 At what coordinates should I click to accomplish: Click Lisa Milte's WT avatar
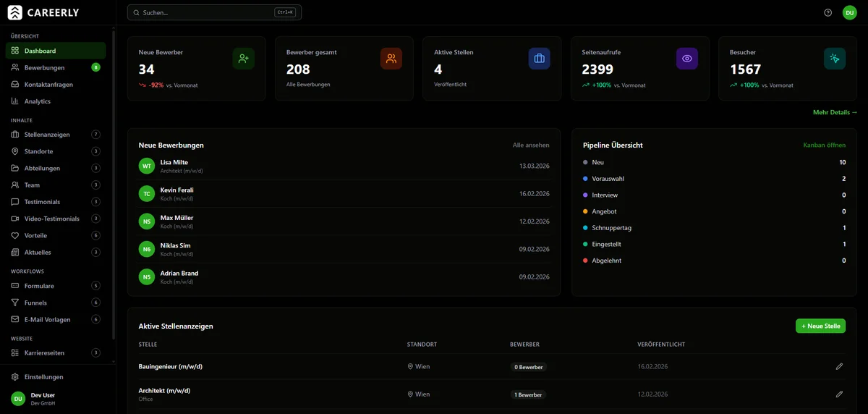(147, 166)
